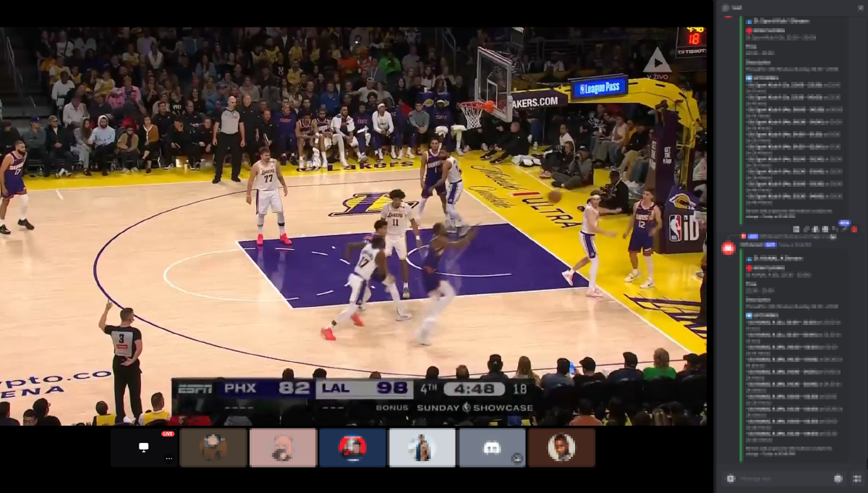Click the chat header icon beside the title

tap(726, 7)
